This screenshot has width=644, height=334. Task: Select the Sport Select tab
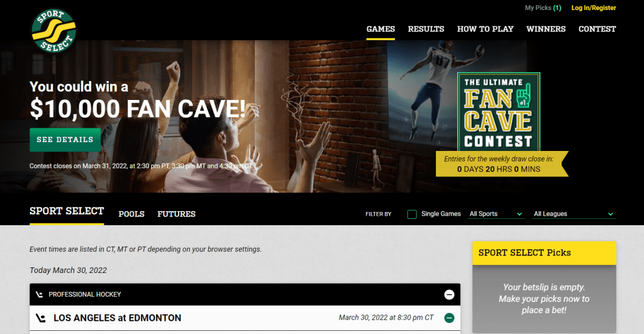coord(67,211)
